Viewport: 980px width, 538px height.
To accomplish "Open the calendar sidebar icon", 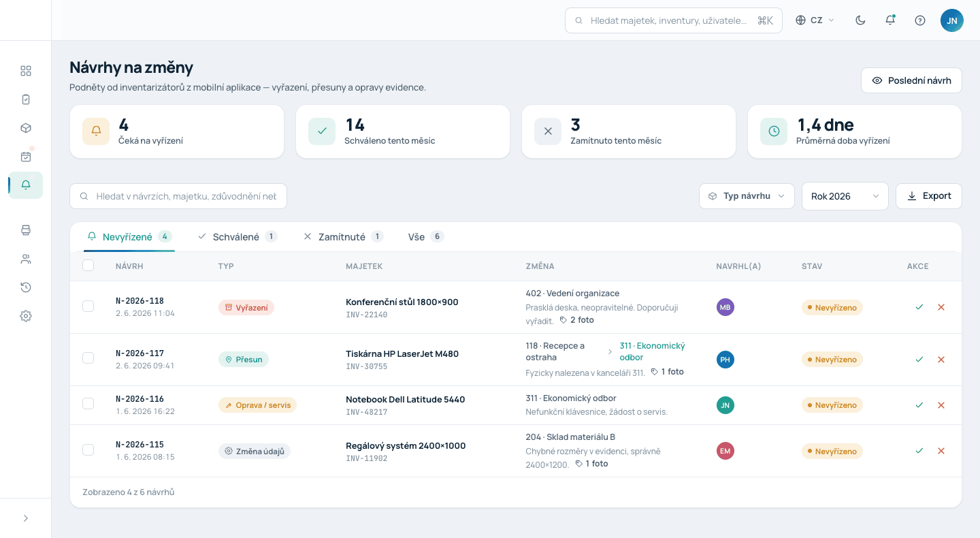I will tap(26, 157).
